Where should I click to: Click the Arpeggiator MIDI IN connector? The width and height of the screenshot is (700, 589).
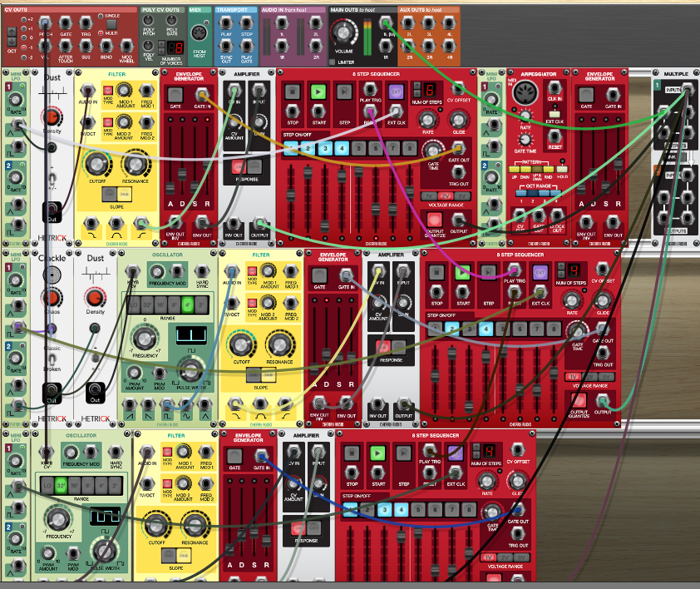(x=525, y=92)
